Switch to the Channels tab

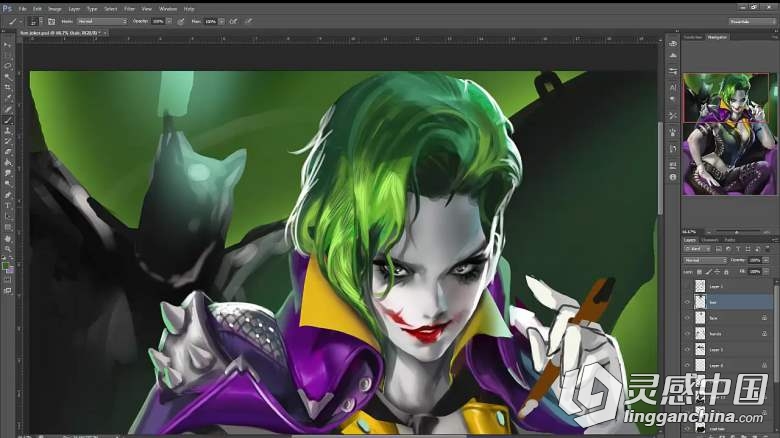tap(709, 240)
